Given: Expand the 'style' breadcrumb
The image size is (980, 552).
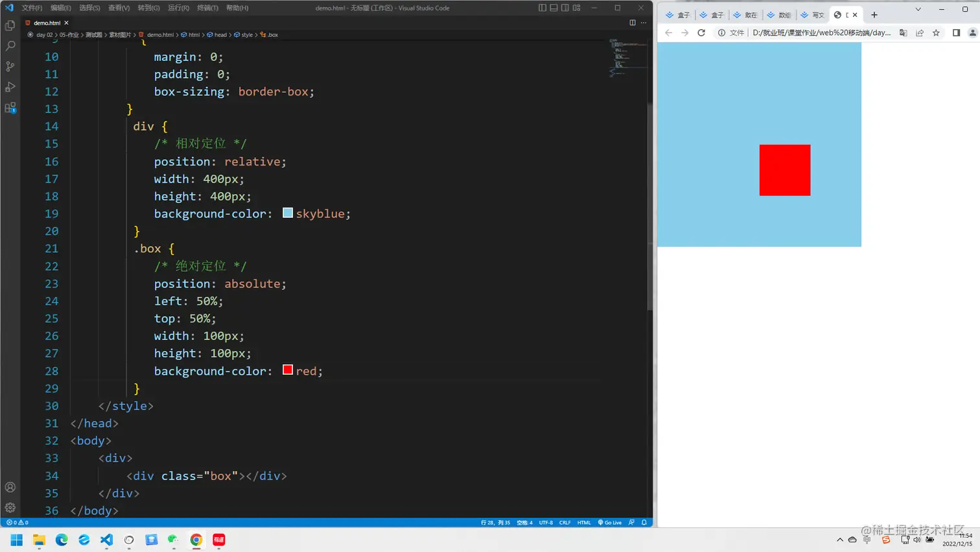Looking at the screenshot, I should coord(244,35).
